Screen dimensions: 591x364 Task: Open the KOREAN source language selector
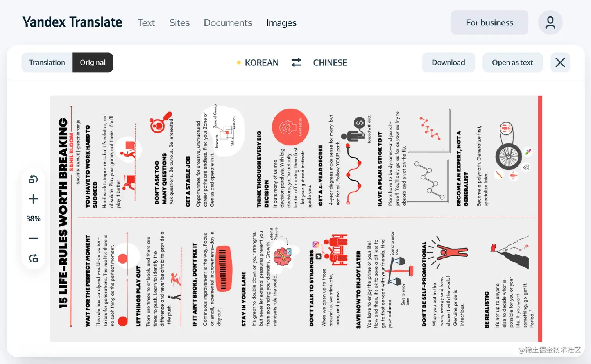[261, 63]
